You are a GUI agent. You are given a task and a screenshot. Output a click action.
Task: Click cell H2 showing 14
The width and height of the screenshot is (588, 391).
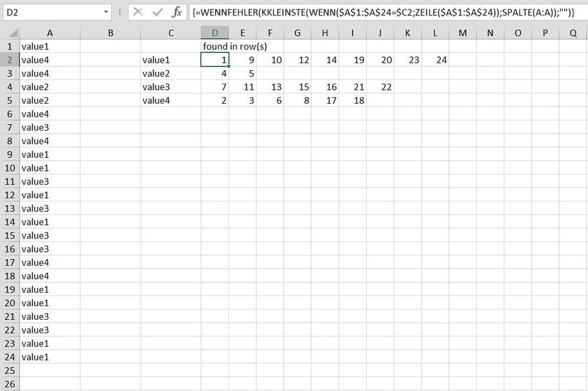click(x=325, y=60)
